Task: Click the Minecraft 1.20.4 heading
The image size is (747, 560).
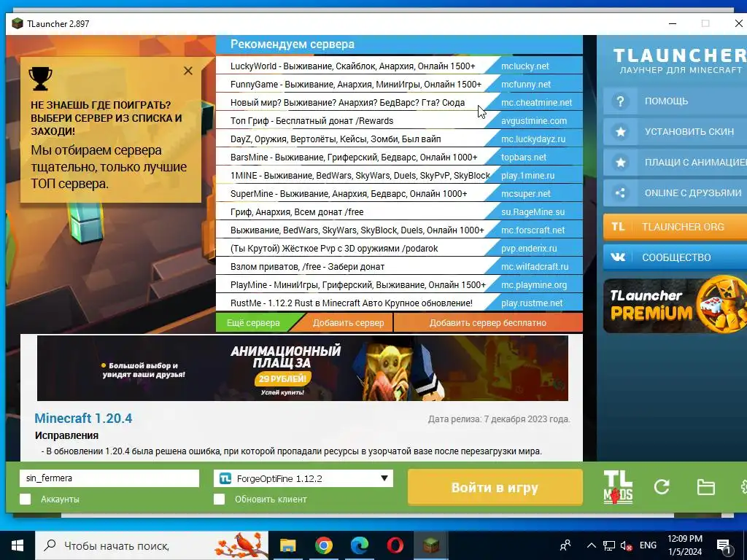Action: click(83, 418)
